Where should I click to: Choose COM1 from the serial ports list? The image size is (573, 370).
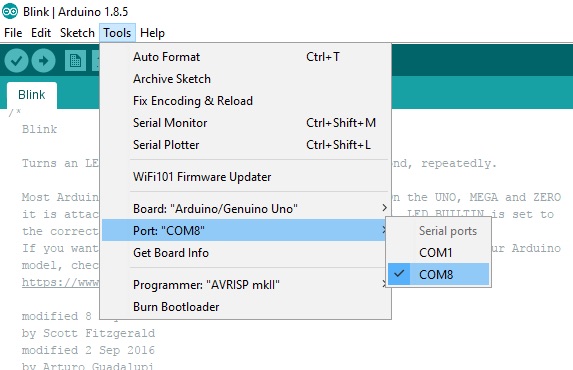click(438, 252)
